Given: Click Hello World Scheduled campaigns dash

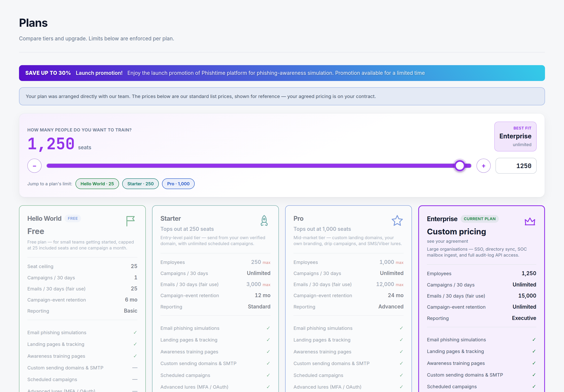Looking at the screenshot, I should point(135,380).
